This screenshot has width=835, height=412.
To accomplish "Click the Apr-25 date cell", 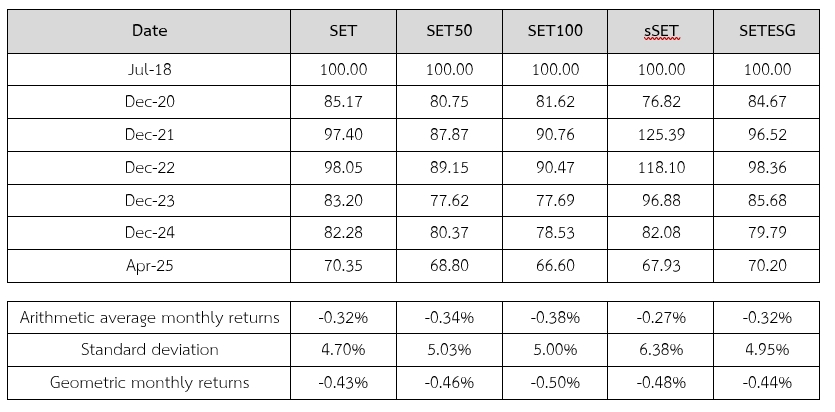I will [149, 266].
